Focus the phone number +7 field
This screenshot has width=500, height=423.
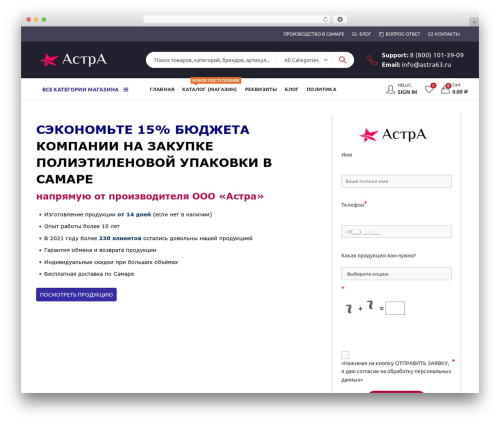tap(396, 232)
